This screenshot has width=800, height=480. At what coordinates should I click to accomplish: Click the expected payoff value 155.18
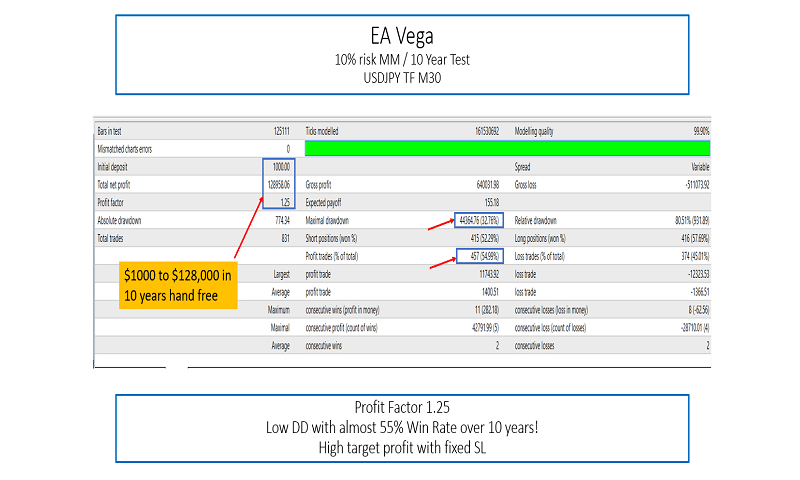tap(491, 203)
